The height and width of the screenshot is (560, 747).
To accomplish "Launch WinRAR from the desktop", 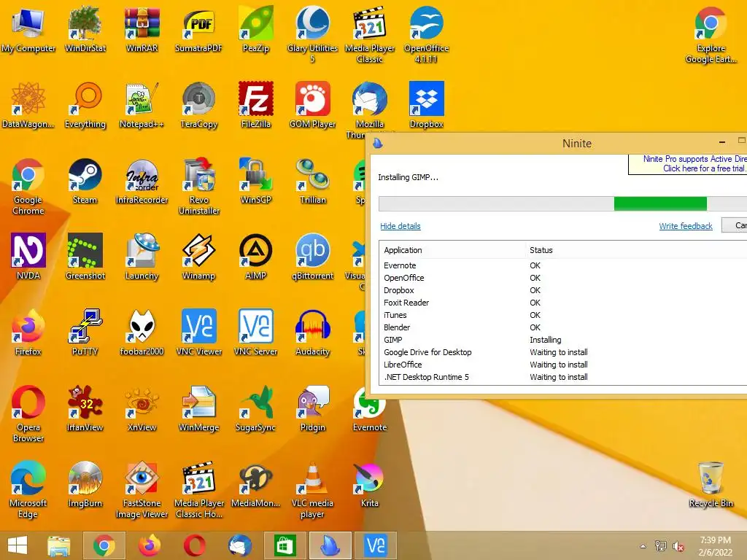I will click(x=142, y=29).
